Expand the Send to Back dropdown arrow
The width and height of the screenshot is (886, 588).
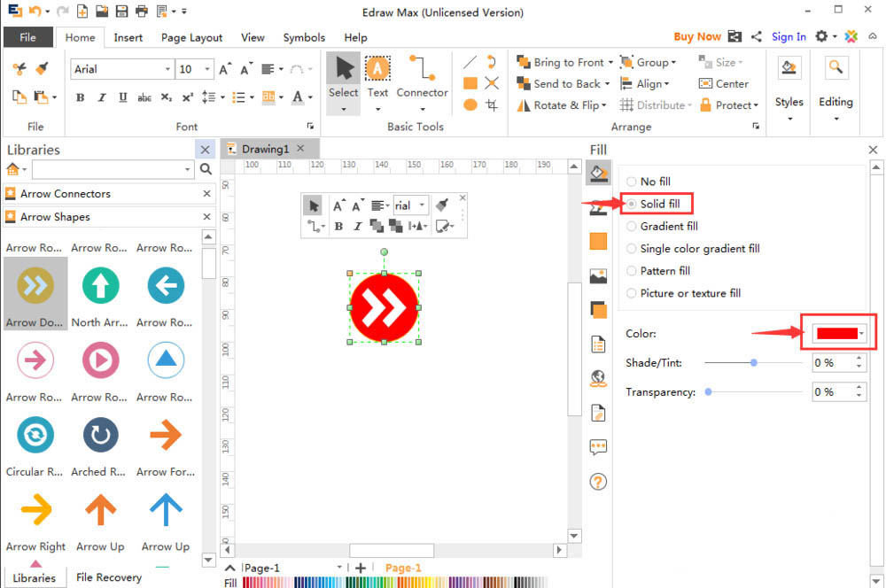[608, 83]
